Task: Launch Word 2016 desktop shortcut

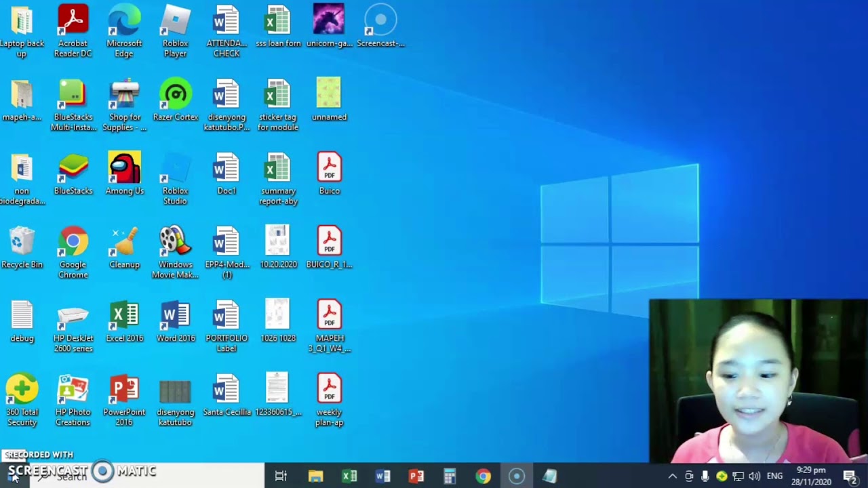Action: 175,323
